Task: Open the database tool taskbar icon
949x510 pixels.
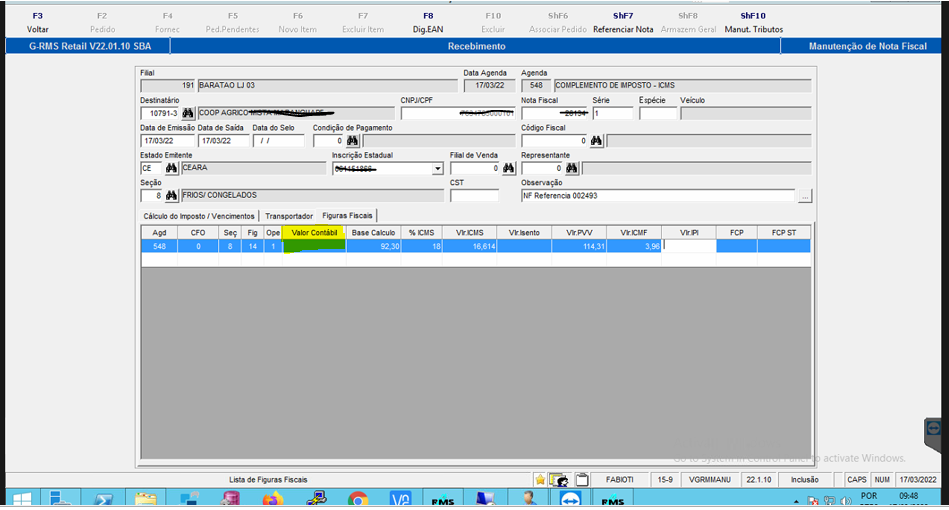Action: point(230,500)
